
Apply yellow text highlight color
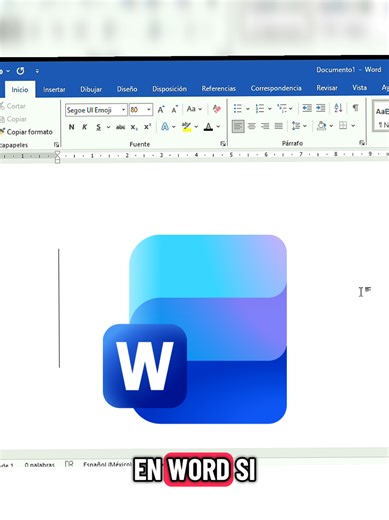187,127
